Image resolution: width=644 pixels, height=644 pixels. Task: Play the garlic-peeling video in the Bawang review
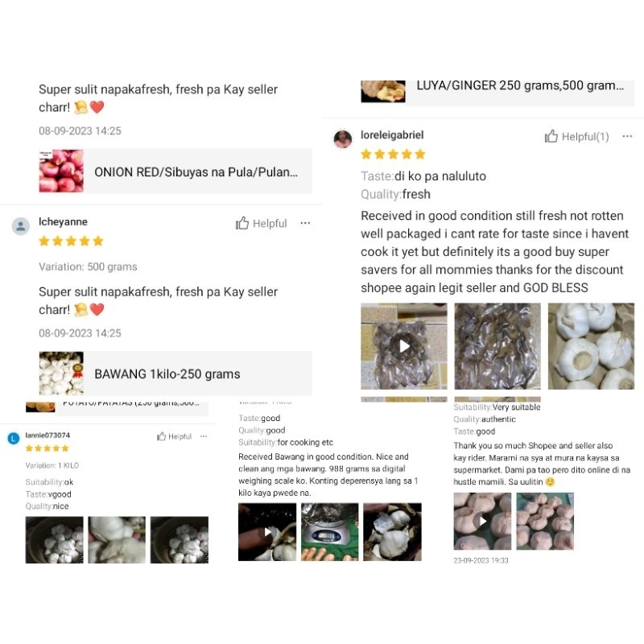[267, 532]
